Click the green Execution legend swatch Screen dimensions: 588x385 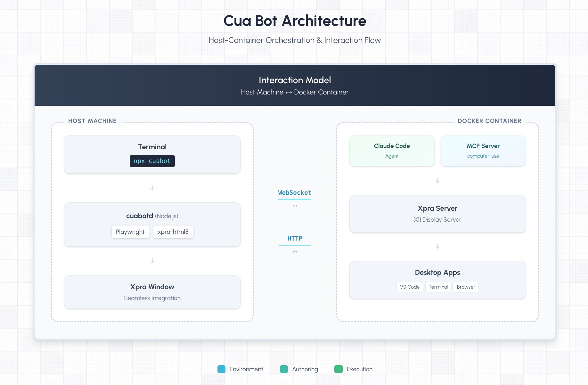point(338,369)
